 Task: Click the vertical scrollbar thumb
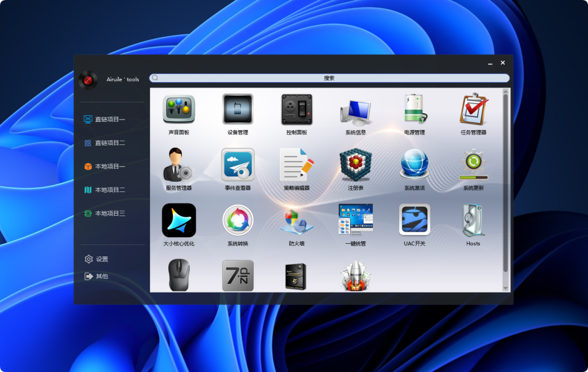pyautogui.click(x=505, y=183)
